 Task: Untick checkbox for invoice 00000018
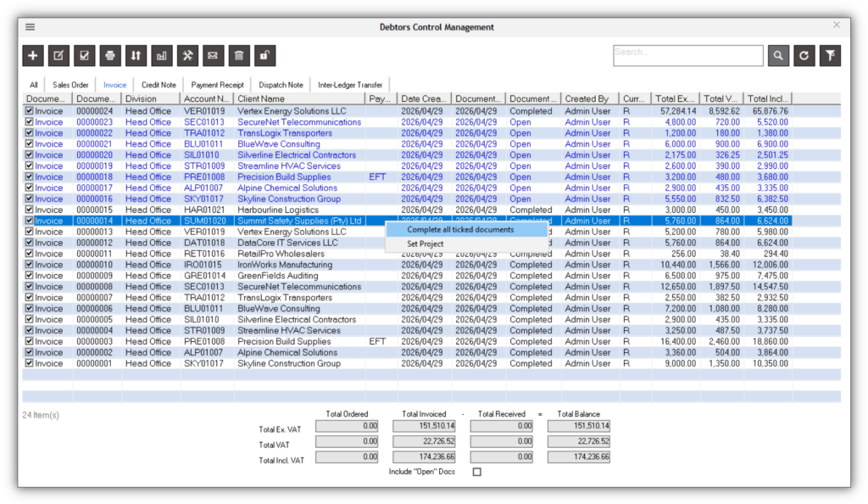(29, 176)
